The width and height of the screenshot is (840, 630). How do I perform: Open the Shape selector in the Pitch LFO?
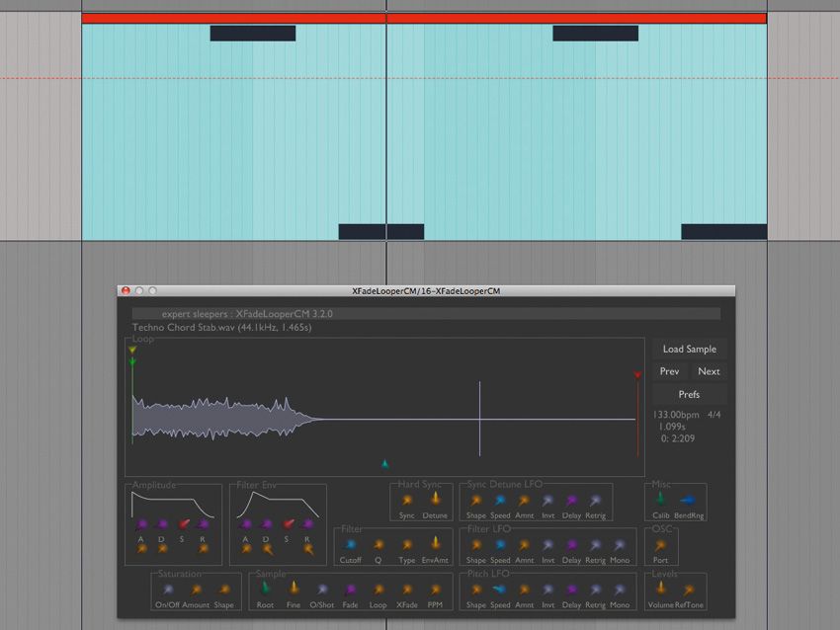[x=477, y=589]
